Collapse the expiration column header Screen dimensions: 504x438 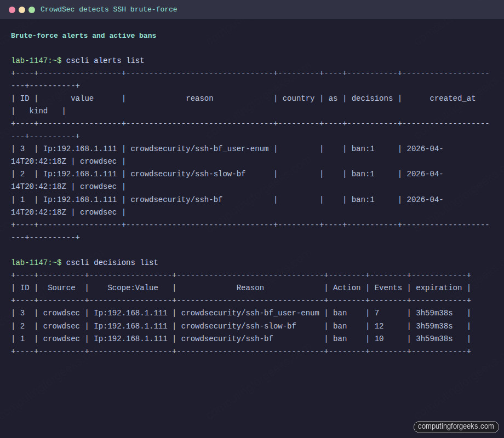pos(439,287)
